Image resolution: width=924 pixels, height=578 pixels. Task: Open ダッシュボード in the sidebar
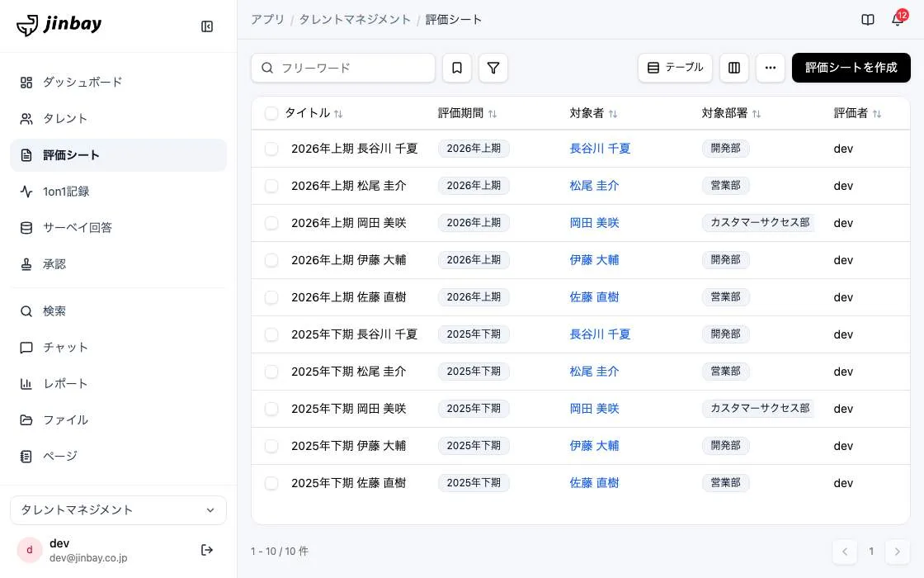click(119, 82)
